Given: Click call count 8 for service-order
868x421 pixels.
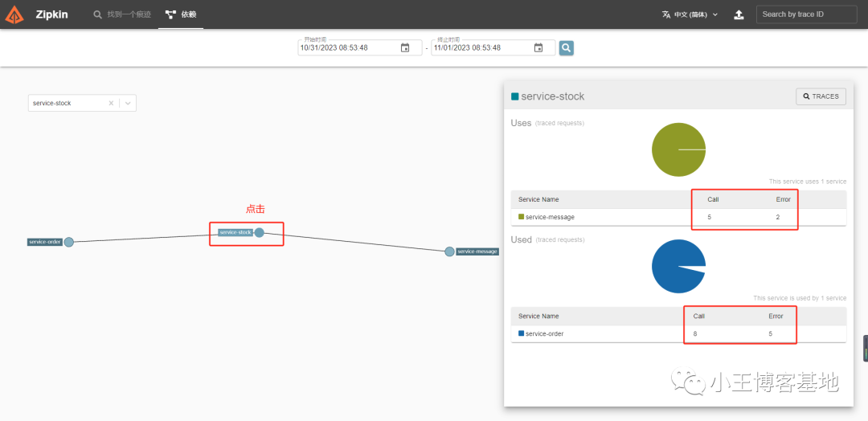Looking at the screenshot, I should (x=695, y=333).
